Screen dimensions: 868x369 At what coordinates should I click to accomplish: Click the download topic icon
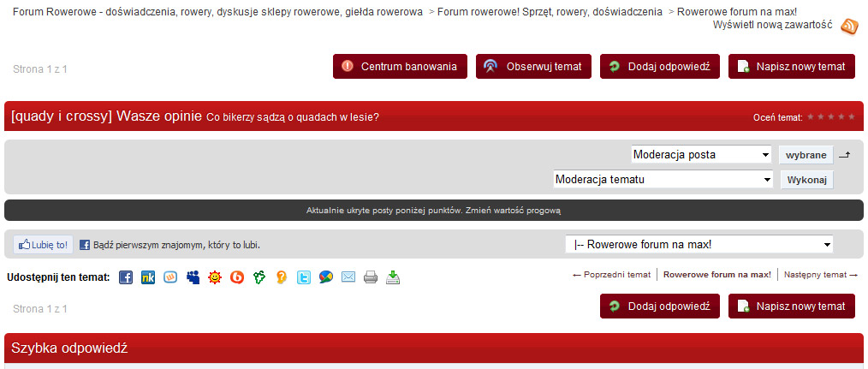pos(393,277)
